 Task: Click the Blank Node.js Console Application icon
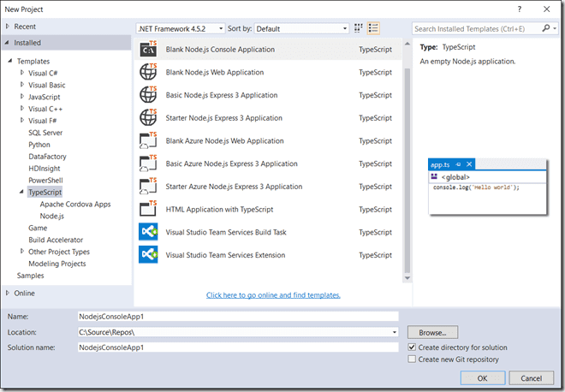point(148,49)
